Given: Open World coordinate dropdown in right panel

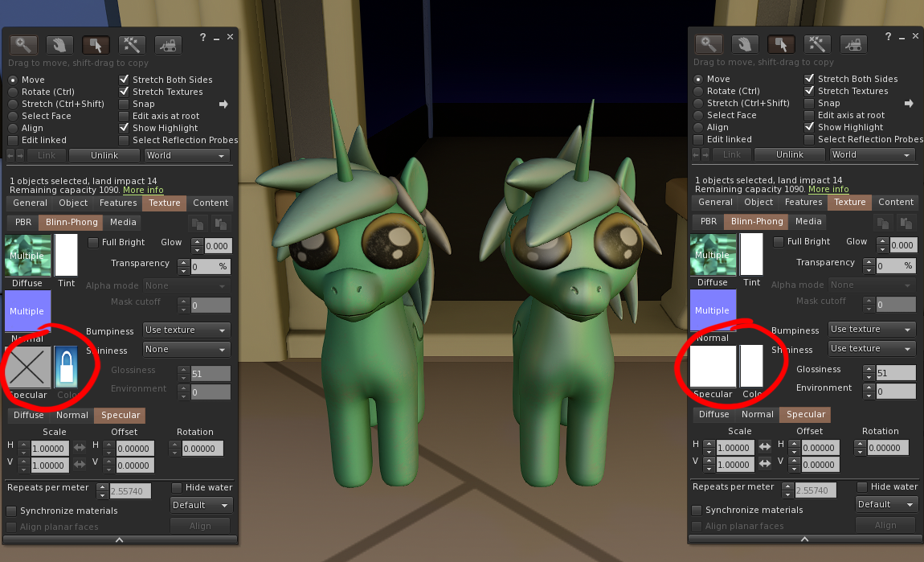Looking at the screenshot, I should (x=872, y=155).
